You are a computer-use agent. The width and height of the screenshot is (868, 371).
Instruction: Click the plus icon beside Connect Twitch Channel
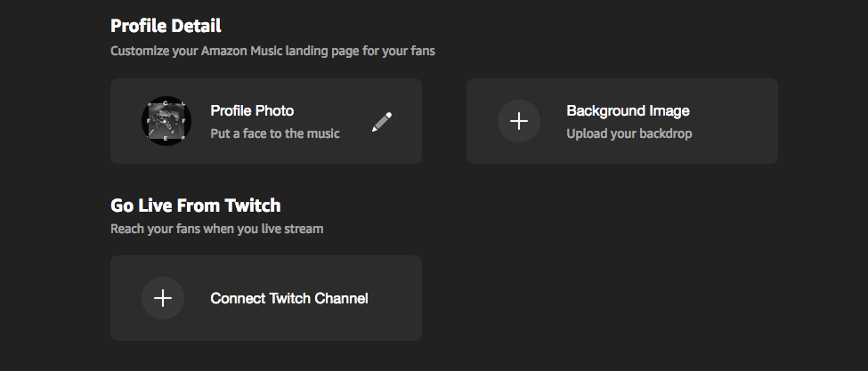tap(163, 298)
